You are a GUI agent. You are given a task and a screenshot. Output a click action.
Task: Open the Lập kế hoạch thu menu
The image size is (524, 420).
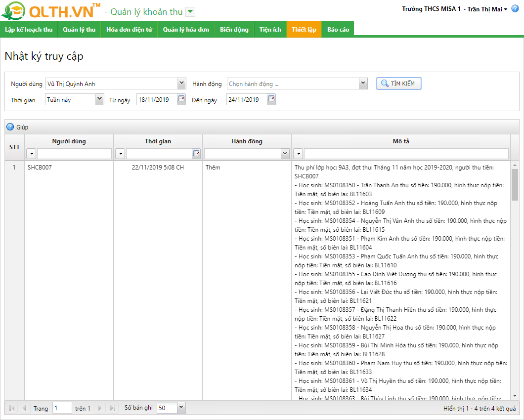[29, 30]
